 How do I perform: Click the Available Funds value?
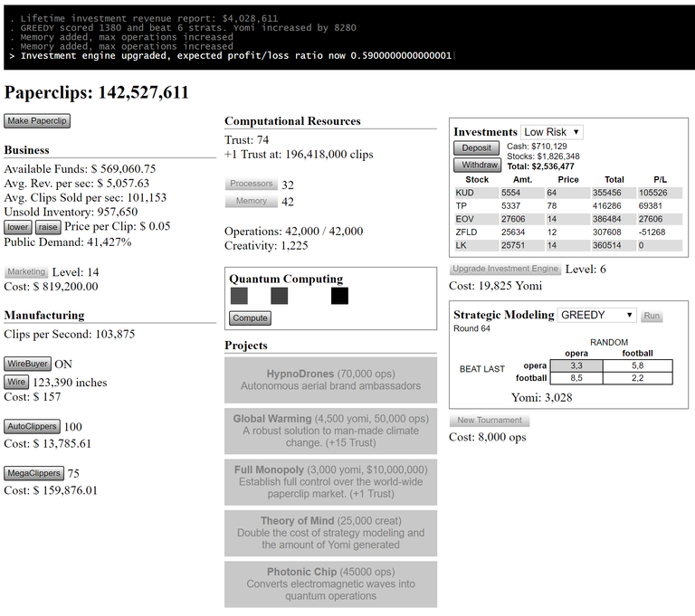click(123, 169)
